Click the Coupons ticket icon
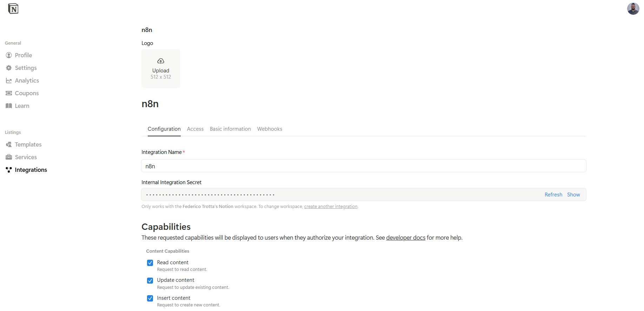644x311 pixels. 9,93
